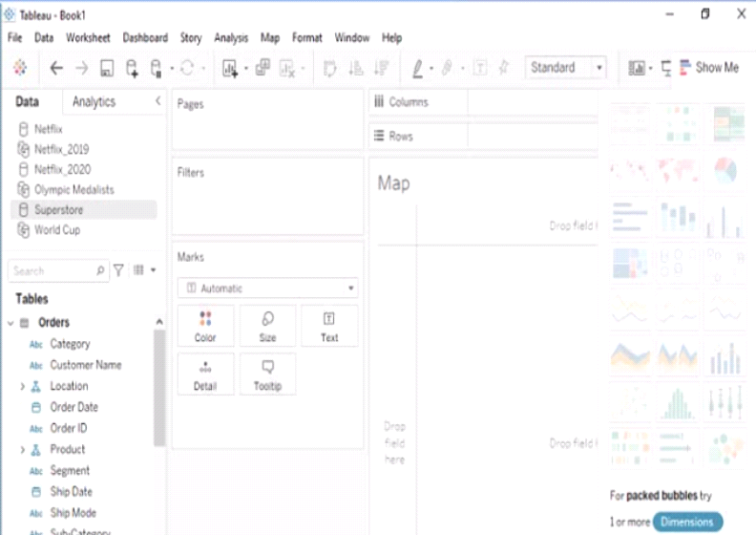This screenshot has height=535, width=756.
Task: Collapse the Orders table
Action: point(10,323)
